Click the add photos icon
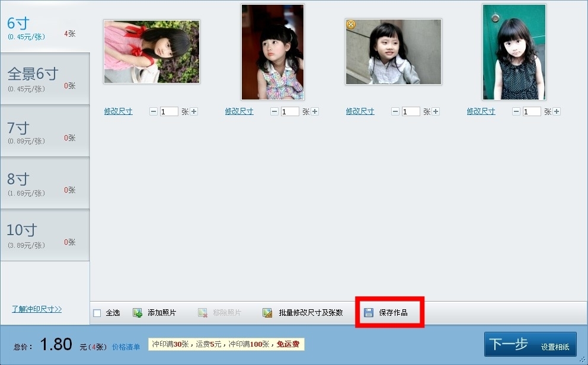This screenshot has height=365, width=588. click(x=138, y=313)
